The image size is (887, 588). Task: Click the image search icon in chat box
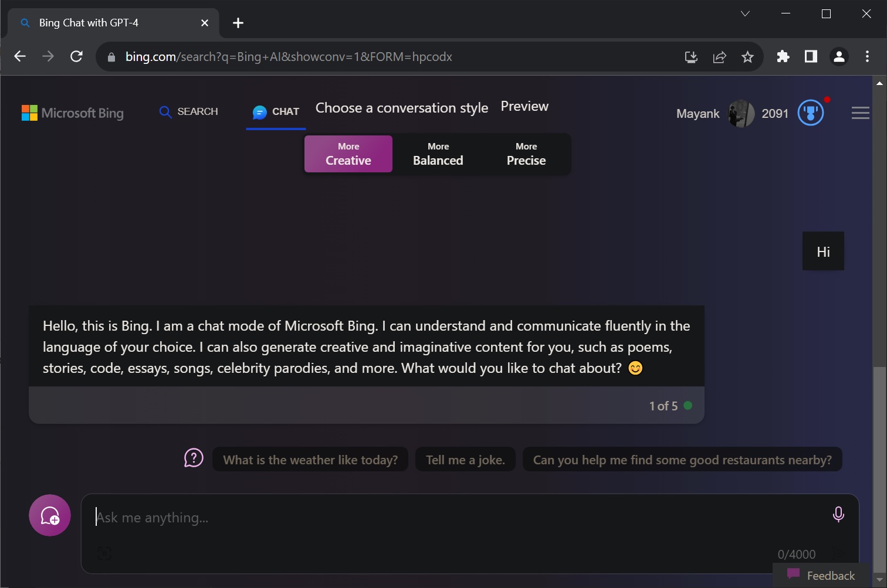[x=104, y=553]
